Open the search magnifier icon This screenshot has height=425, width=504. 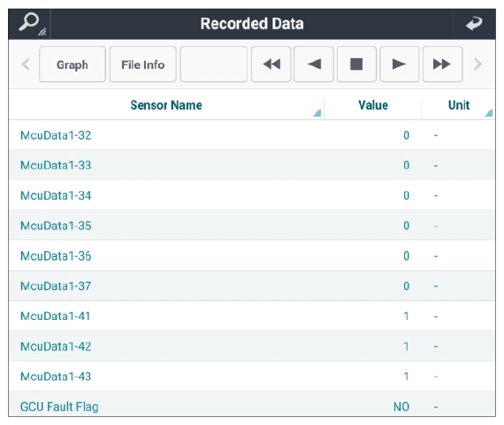[x=29, y=24]
